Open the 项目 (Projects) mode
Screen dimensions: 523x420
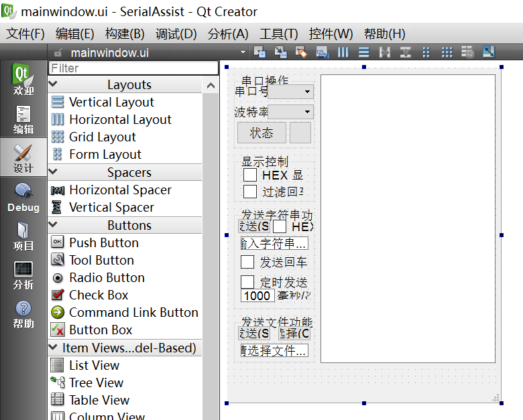pos(23,236)
